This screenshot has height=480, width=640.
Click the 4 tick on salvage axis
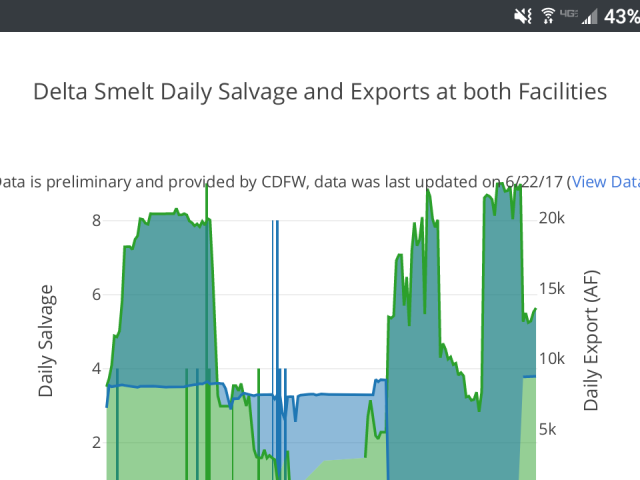pos(96,369)
